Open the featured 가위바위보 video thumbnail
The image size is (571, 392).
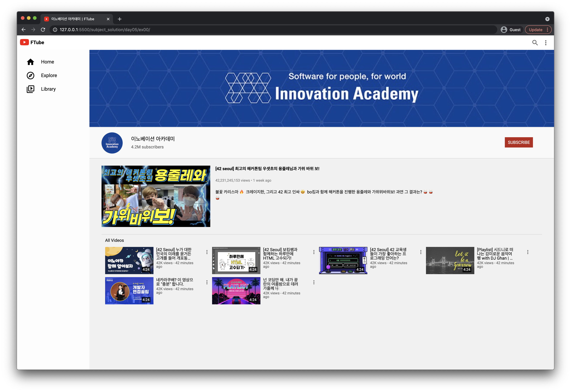coord(156,196)
